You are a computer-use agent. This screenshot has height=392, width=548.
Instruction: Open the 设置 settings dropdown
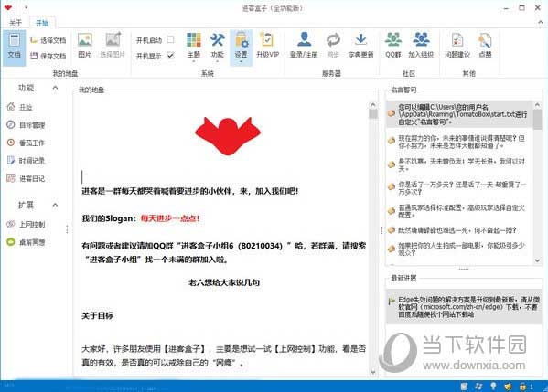pyautogui.click(x=241, y=48)
